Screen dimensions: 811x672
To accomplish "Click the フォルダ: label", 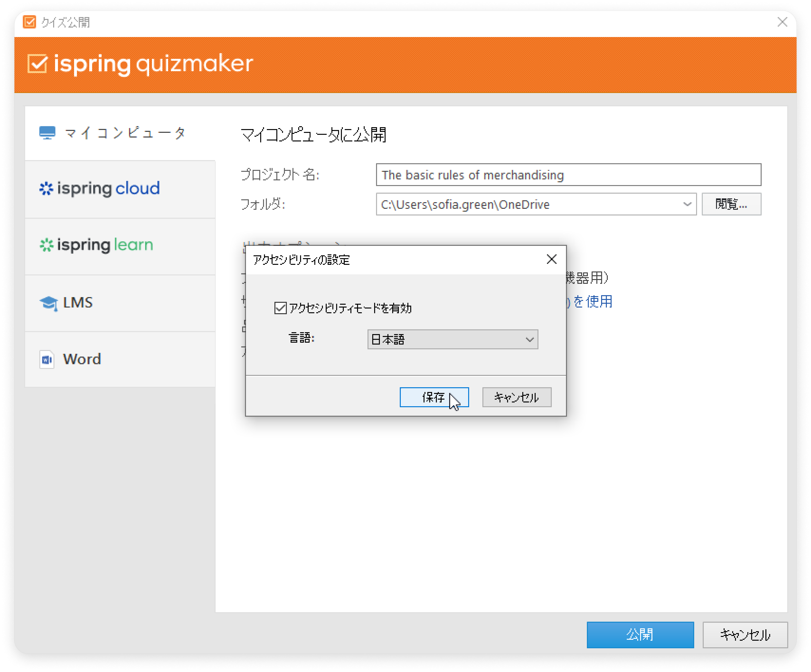I will pos(263,204).
